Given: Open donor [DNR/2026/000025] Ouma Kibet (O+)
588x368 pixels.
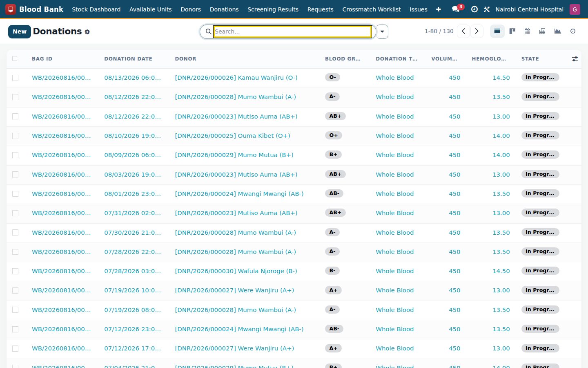Looking at the screenshot, I should (x=232, y=136).
